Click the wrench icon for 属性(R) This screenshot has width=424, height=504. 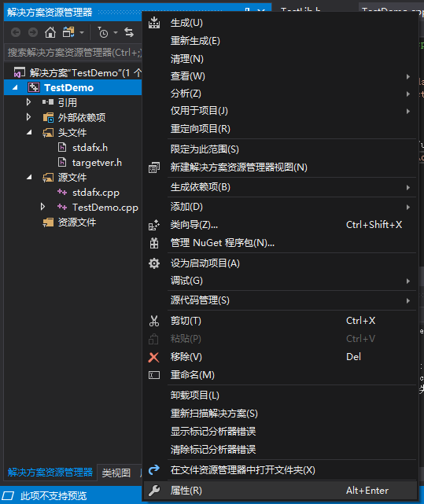154,491
